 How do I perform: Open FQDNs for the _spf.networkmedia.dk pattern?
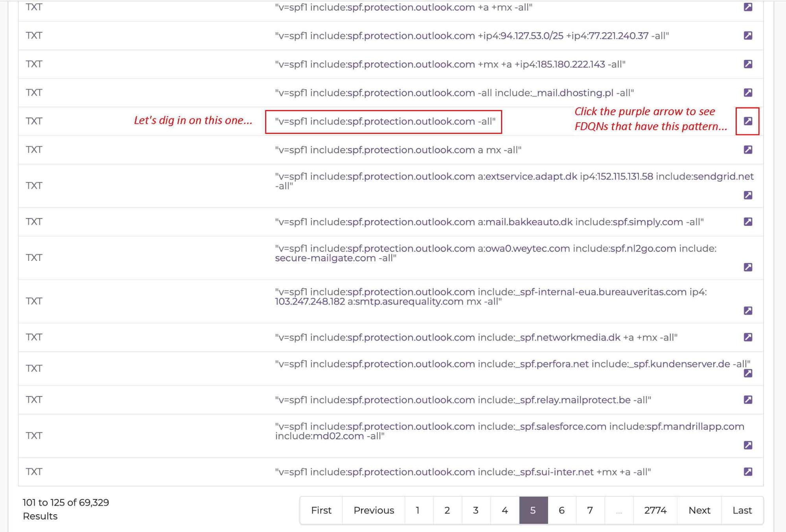tap(749, 337)
